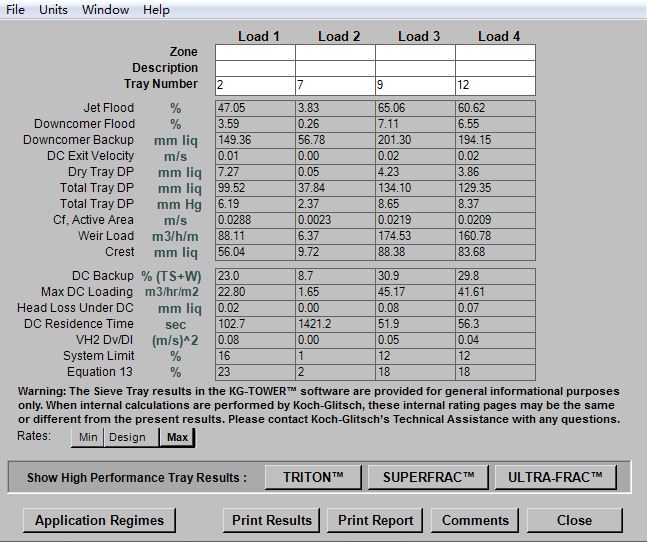Select Total Tray DP value 134.10
This screenshot has width=647, height=542.
click(x=416, y=188)
